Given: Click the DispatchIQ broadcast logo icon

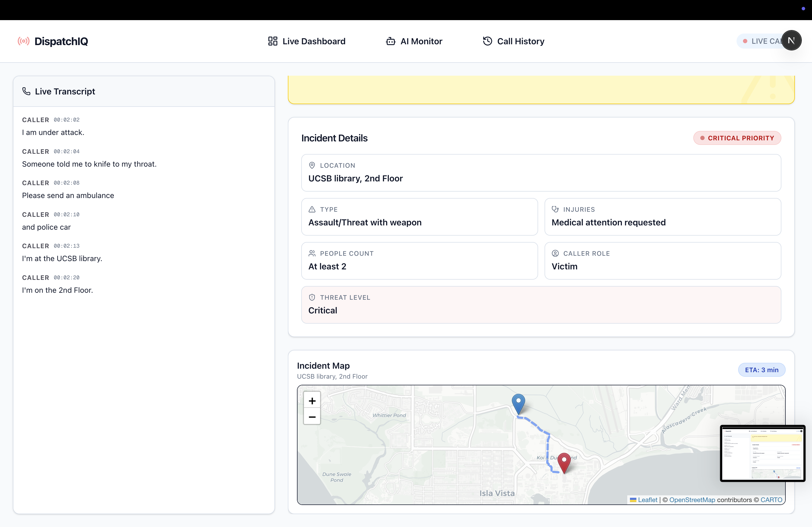Looking at the screenshot, I should (24, 41).
